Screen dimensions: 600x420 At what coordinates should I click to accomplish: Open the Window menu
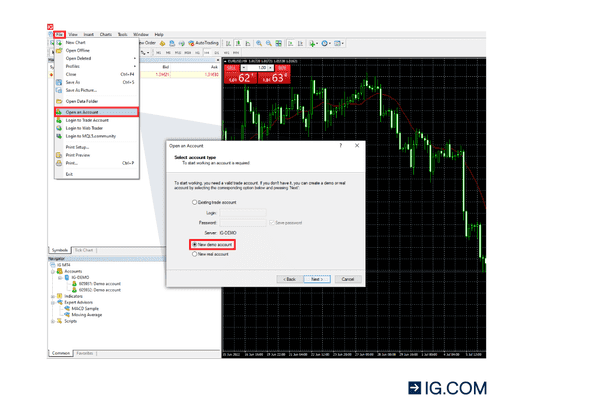pos(141,34)
